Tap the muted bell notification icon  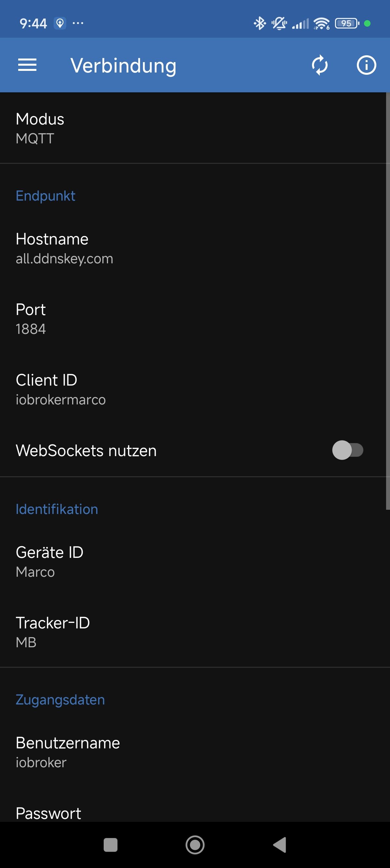279,23
